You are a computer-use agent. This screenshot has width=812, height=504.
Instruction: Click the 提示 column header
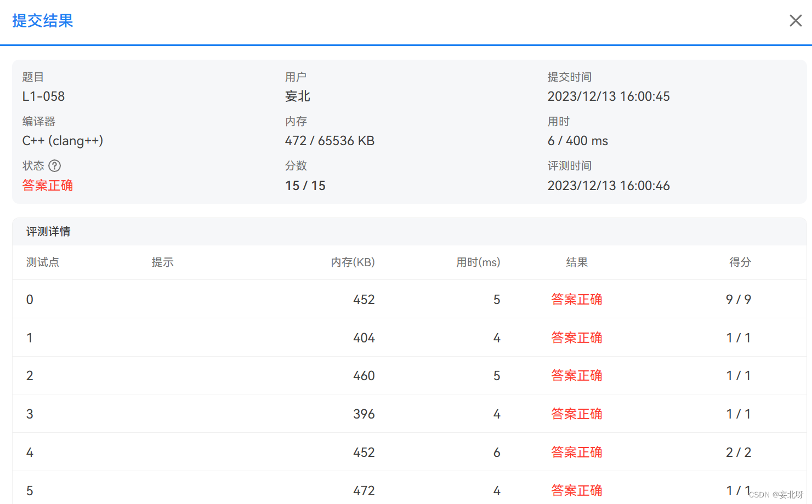click(x=163, y=262)
